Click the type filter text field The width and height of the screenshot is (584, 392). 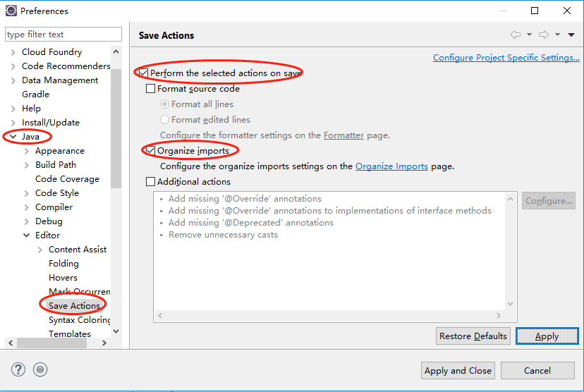62,34
